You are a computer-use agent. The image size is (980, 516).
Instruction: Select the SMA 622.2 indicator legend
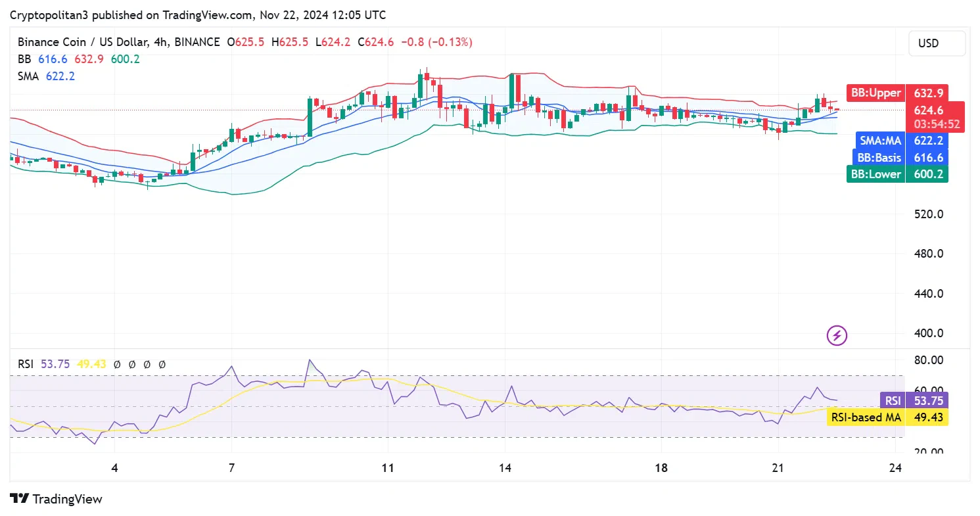(46, 76)
